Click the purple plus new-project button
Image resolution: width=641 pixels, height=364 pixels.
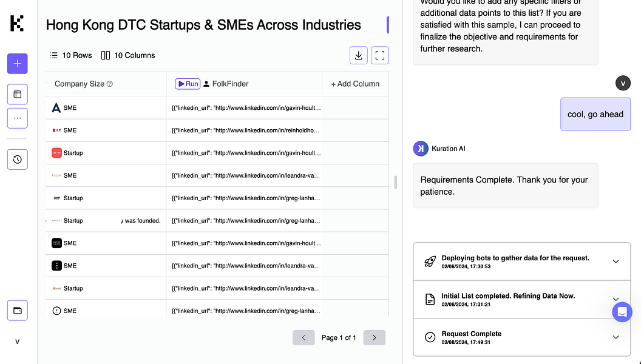tap(17, 64)
